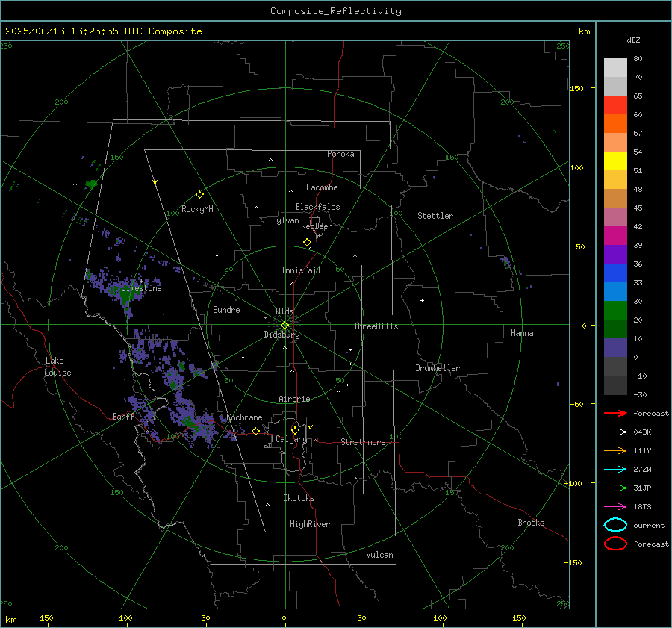Click the Sylvan label
This screenshot has width=672, height=628.
(285, 220)
